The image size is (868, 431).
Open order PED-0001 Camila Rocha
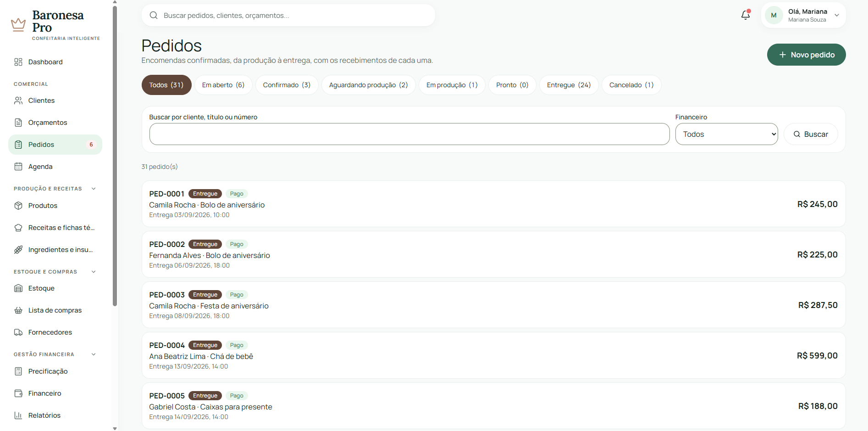(493, 204)
